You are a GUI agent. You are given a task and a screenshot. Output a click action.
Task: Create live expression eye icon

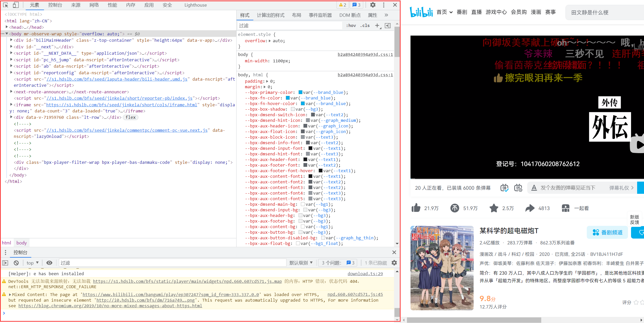tap(49, 263)
